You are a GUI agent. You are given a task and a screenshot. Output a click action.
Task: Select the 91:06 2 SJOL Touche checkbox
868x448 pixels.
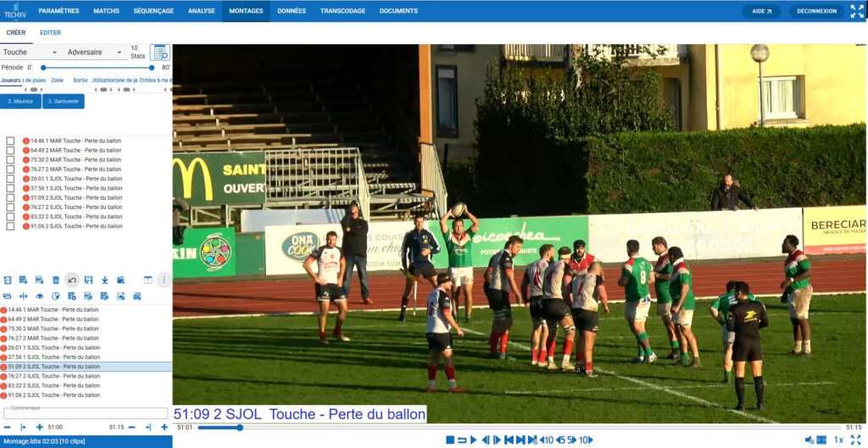click(10, 225)
